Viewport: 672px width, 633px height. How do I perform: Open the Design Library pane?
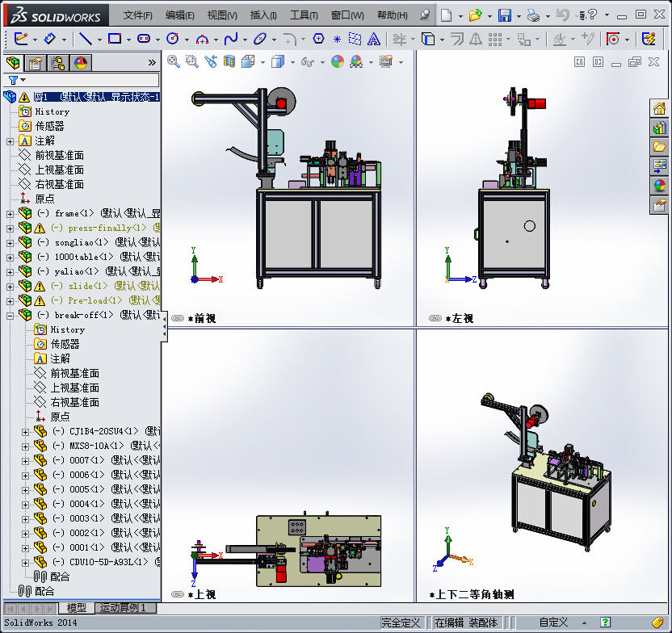coord(660,128)
